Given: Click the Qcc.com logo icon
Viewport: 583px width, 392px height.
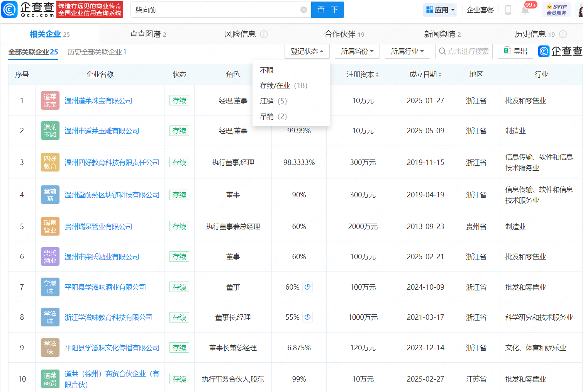Looking at the screenshot, I should [x=9, y=9].
